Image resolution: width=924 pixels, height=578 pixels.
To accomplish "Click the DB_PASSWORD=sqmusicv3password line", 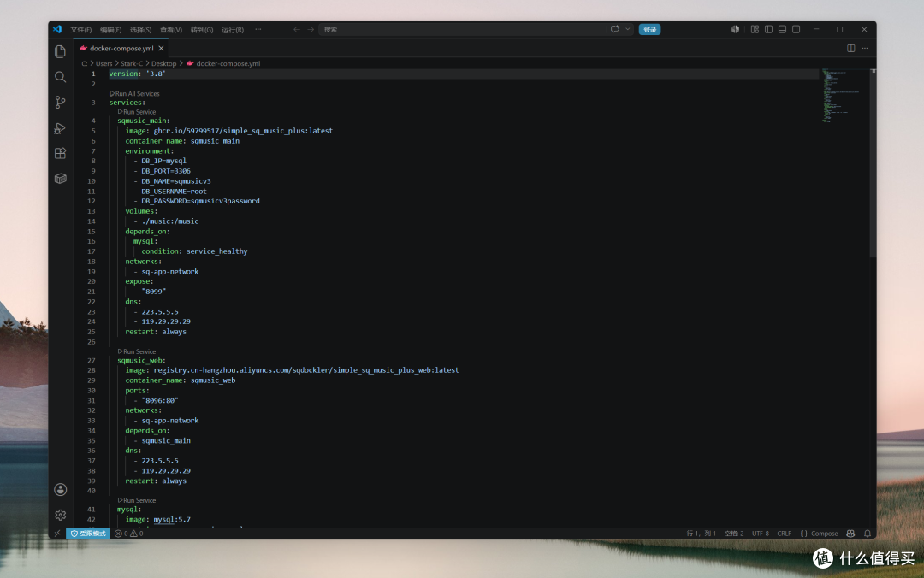I will click(x=196, y=201).
